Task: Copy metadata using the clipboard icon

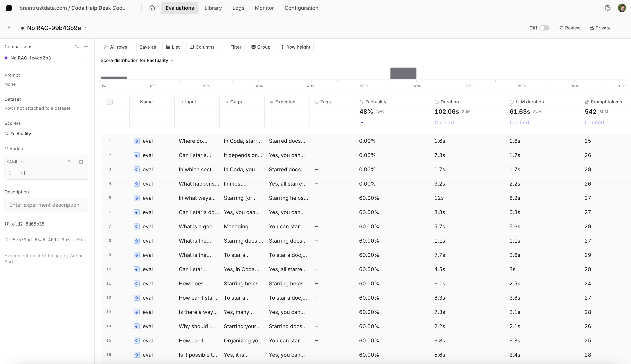Action: click(x=81, y=162)
